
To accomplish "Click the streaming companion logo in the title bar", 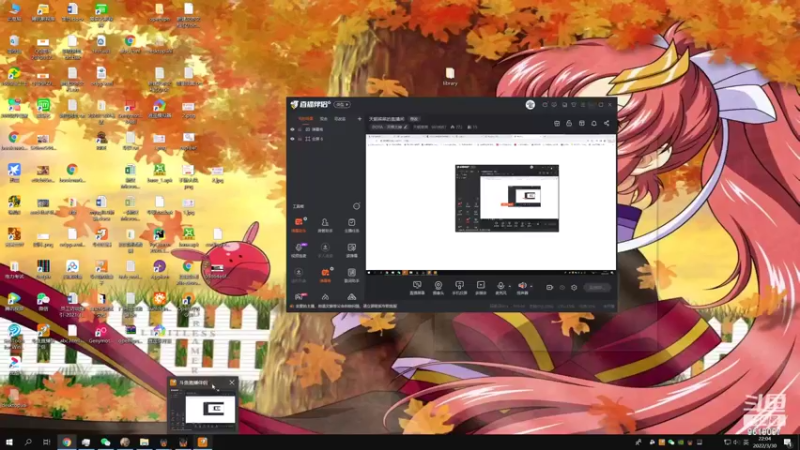I will [x=310, y=105].
